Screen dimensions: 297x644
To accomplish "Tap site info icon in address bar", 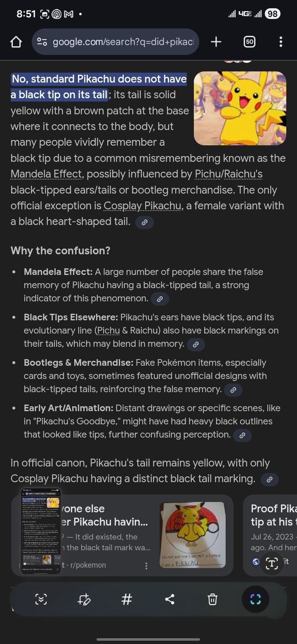I will click(42, 42).
